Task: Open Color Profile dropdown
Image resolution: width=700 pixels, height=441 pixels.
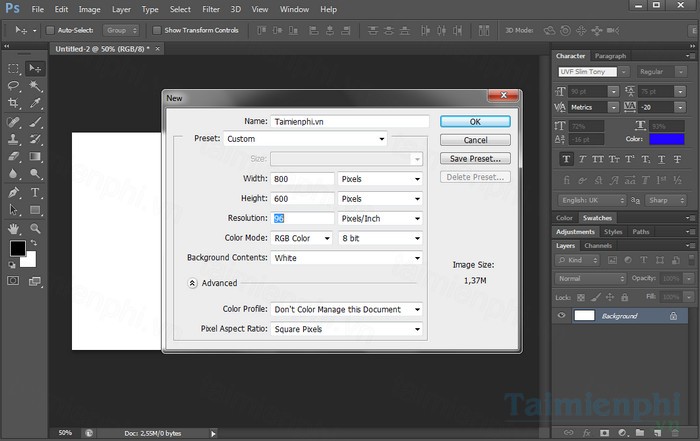Action: click(346, 309)
